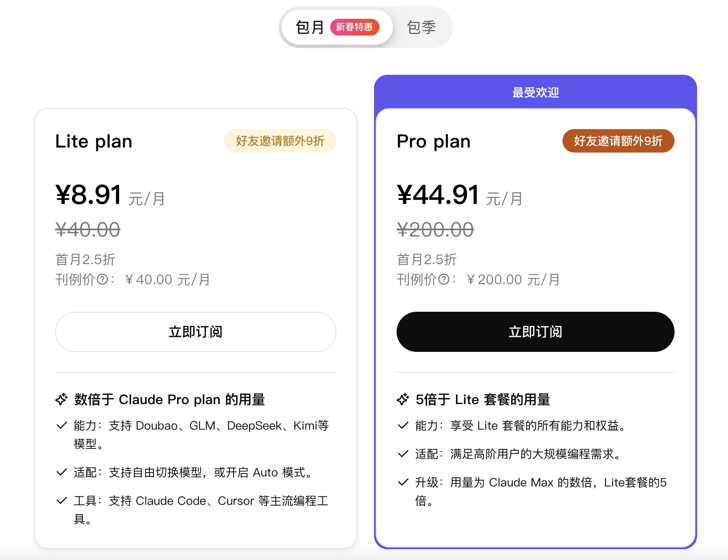This screenshot has height=560, width=728.
Task: Select the 包月 billing tab
Action: pyautogui.click(x=309, y=27)
